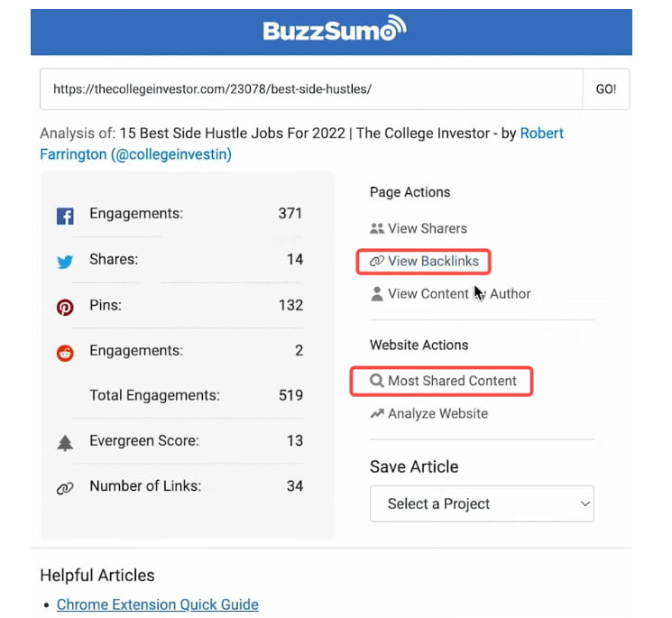This screenshot has height=618, width=672.
Task: Click the chart icon next to Analyze Website
Action: (377, 414)
